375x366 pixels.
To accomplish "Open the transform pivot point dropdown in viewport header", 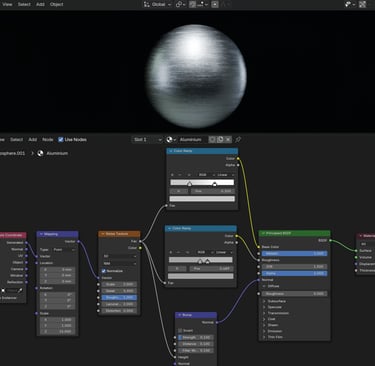I will [180, 4].
